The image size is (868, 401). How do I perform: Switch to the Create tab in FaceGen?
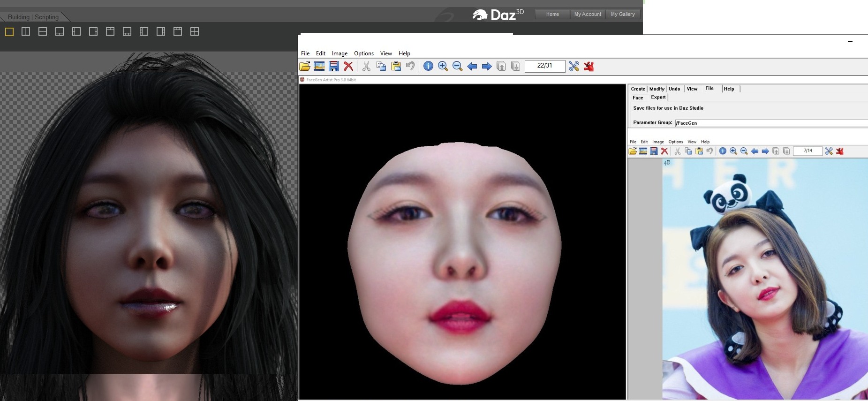(x=638, y=89)
